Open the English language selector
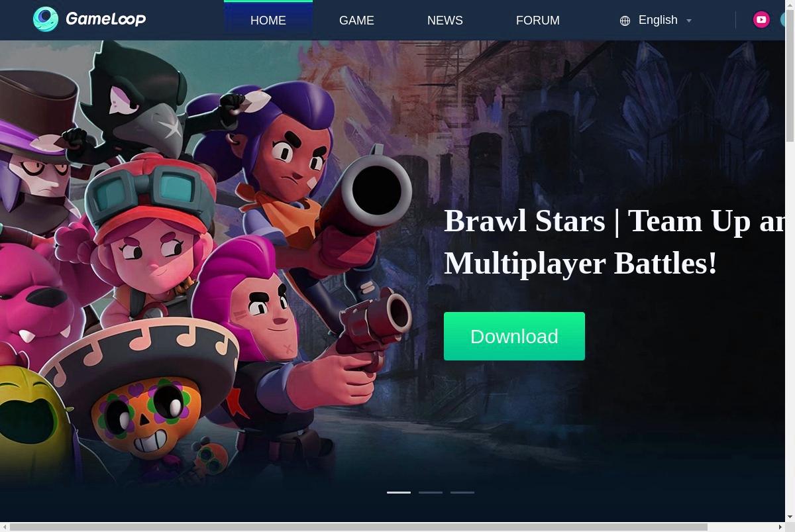This screenshot has height=532, width=795. coord(657,20)
